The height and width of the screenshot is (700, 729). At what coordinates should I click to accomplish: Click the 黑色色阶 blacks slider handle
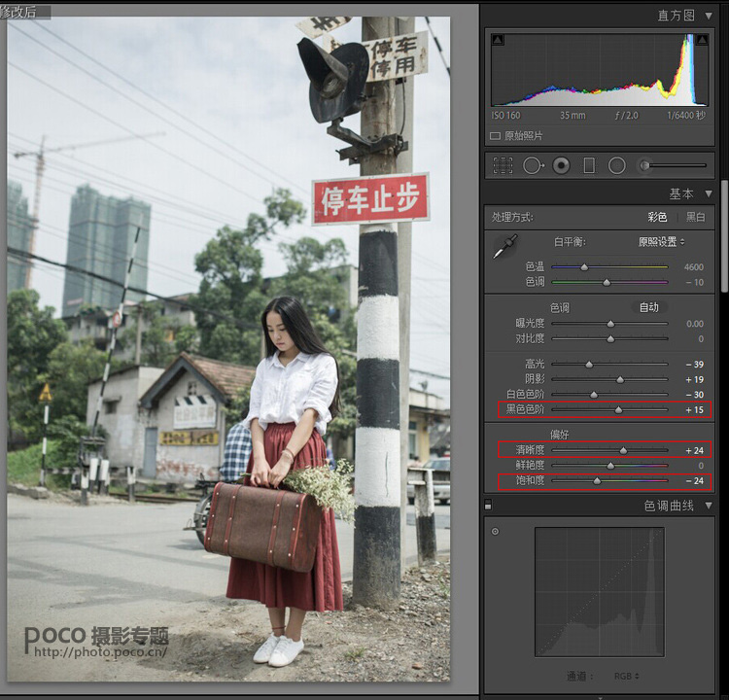pyautogui.click(x=618, y=409)
